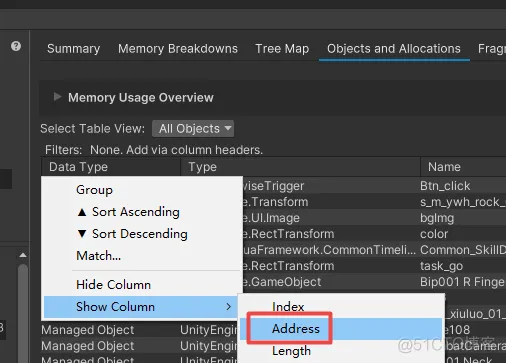Select the Match... menu entry
The width and height of the screenshot is (506, 363).
click(x=143, y=256)
